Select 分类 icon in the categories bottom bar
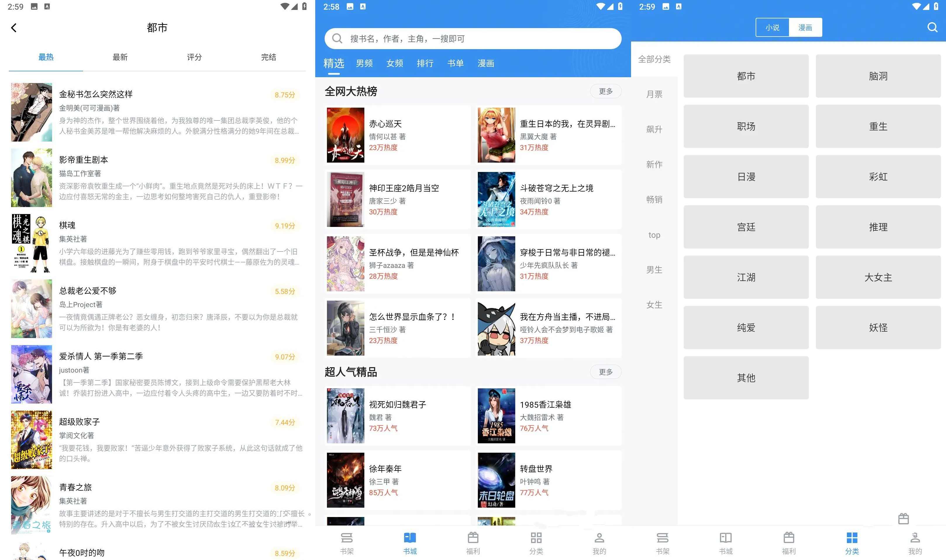Image resolution: width=946 pixels, height=560 pixels. point(852,537)
